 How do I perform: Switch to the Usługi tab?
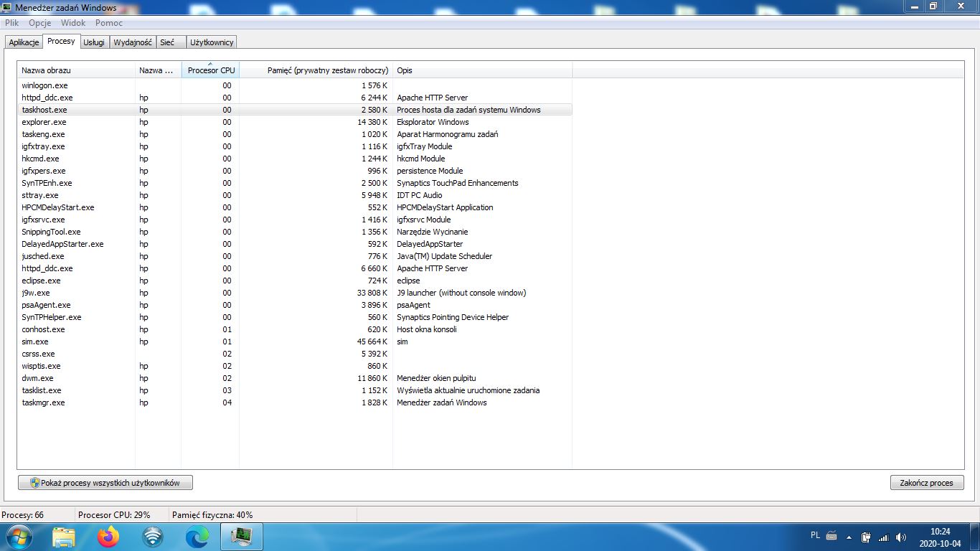(94, 42)
